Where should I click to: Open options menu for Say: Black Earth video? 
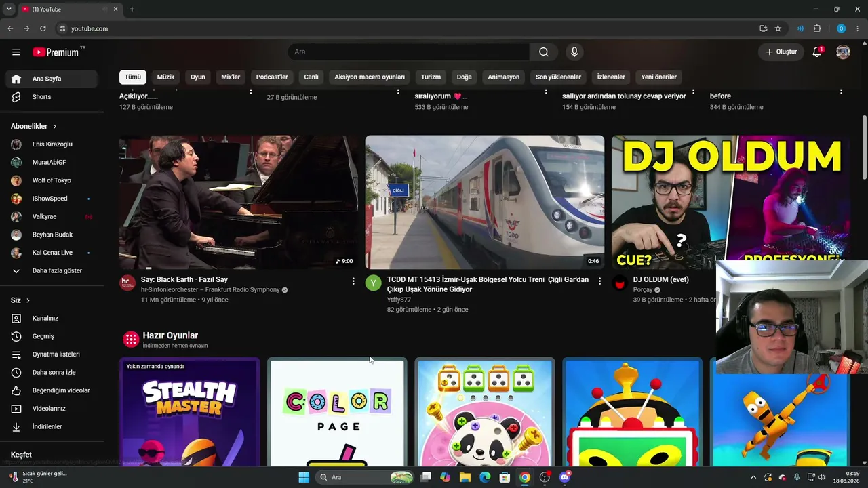coord(353,281)
